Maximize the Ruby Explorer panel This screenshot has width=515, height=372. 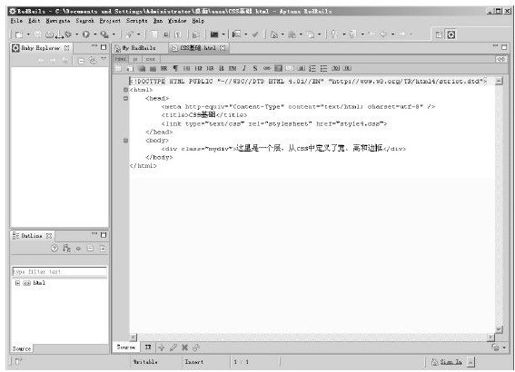point(103,47)
